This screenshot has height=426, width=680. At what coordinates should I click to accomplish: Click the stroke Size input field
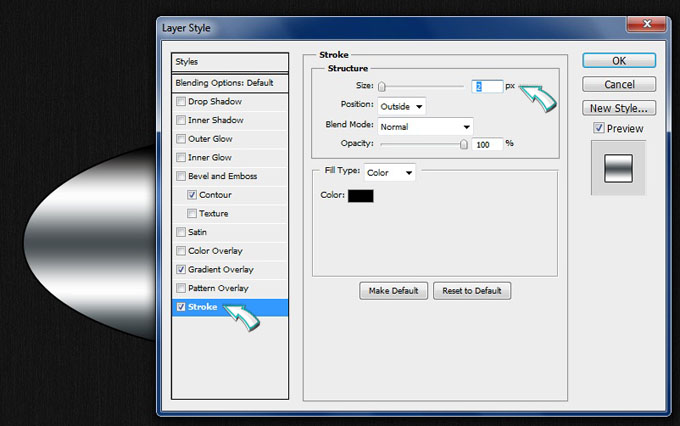[486, 87]
